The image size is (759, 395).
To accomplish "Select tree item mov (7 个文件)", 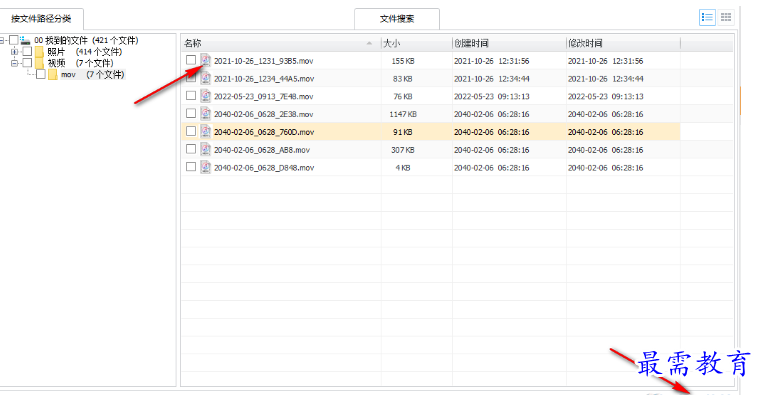I will click(x=92, y=75).
